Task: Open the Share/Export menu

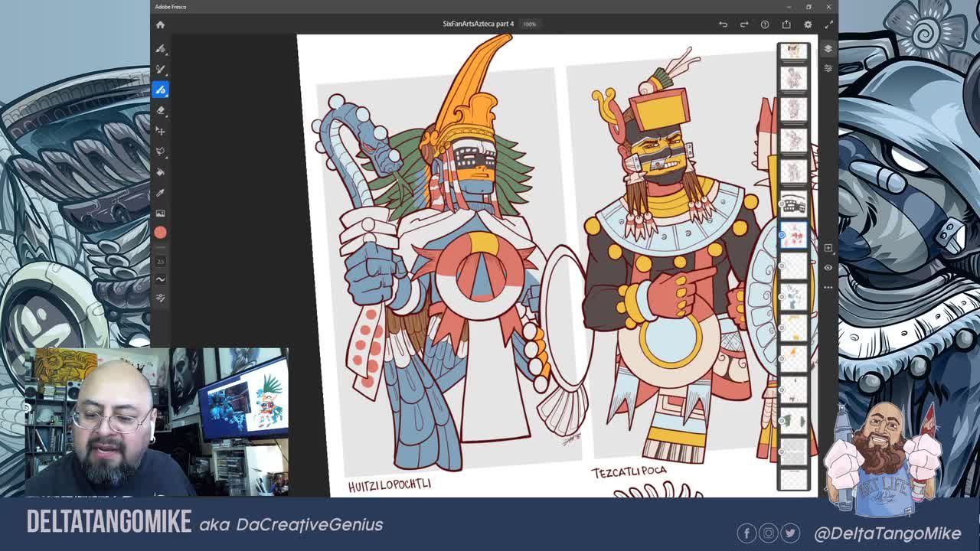Action: (786, 24)
